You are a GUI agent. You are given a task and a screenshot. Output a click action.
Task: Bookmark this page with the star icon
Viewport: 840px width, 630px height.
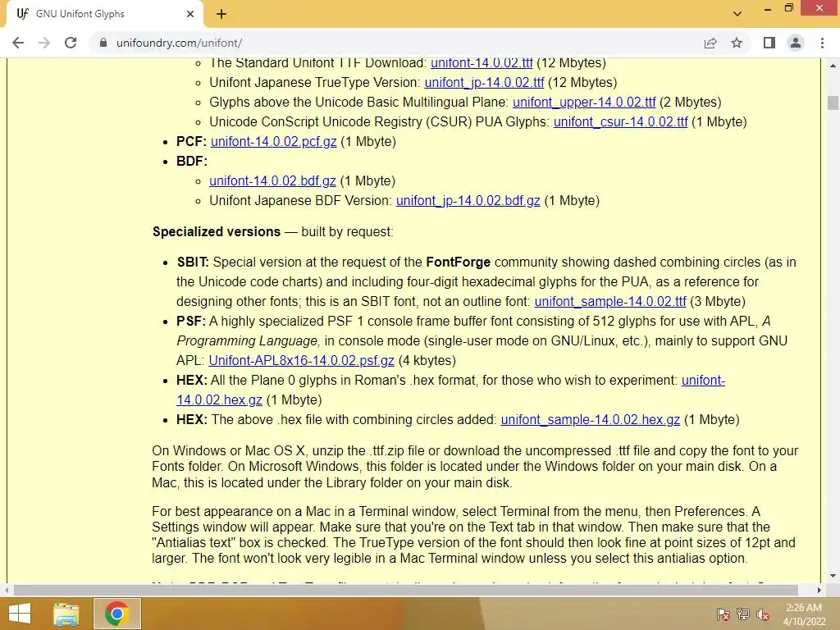tap(737, 43)
